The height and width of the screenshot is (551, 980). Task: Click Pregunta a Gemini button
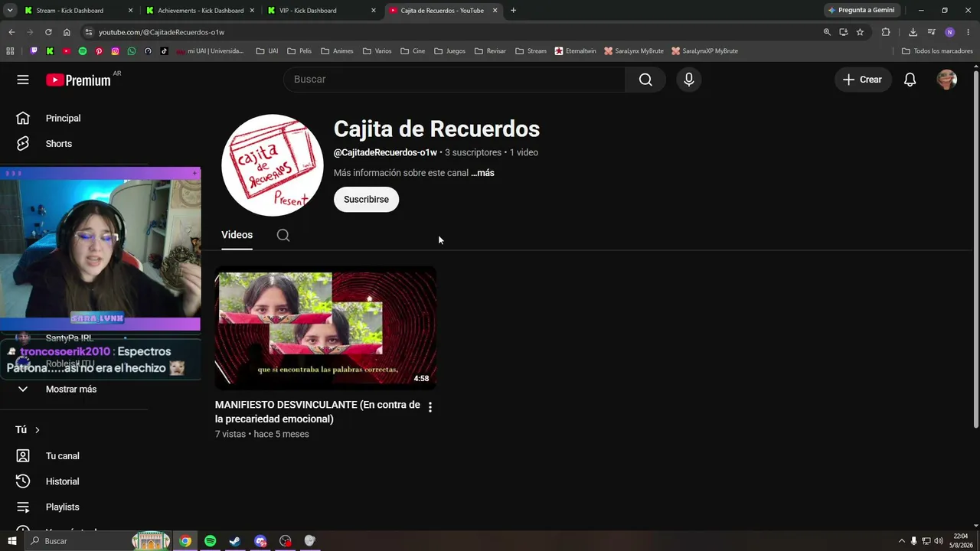tap(861, 11)
